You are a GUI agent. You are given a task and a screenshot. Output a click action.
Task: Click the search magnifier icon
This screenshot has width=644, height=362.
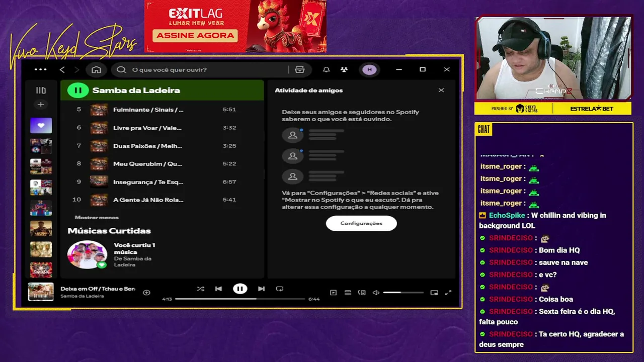click(121, 69)
